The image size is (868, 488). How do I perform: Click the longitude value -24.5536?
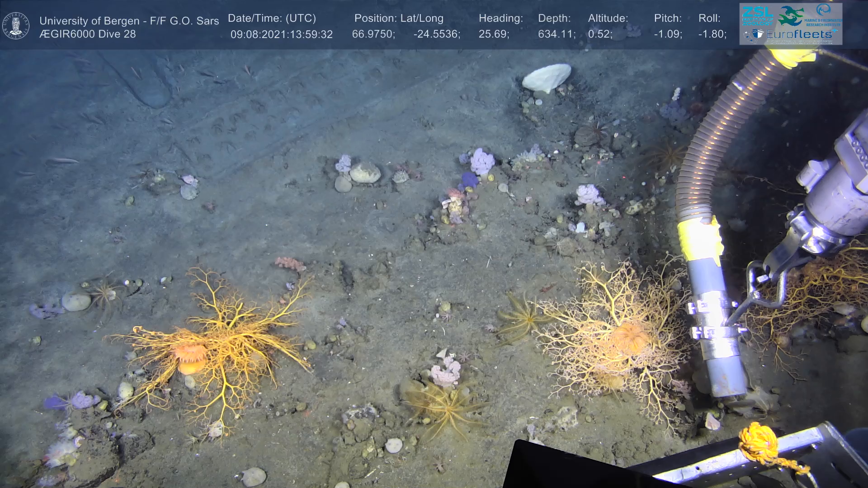point(436,34)
